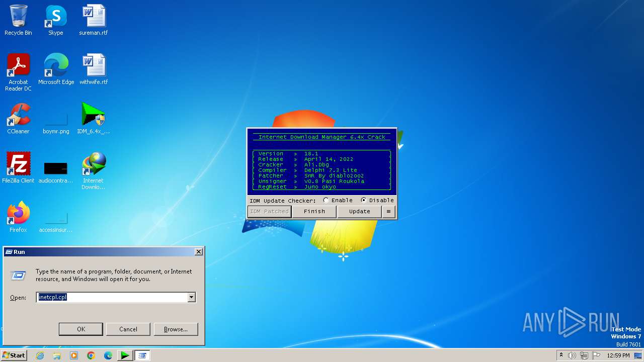Click the Start button
This screenshot has height=362, width=644.
tap(14, 355)
